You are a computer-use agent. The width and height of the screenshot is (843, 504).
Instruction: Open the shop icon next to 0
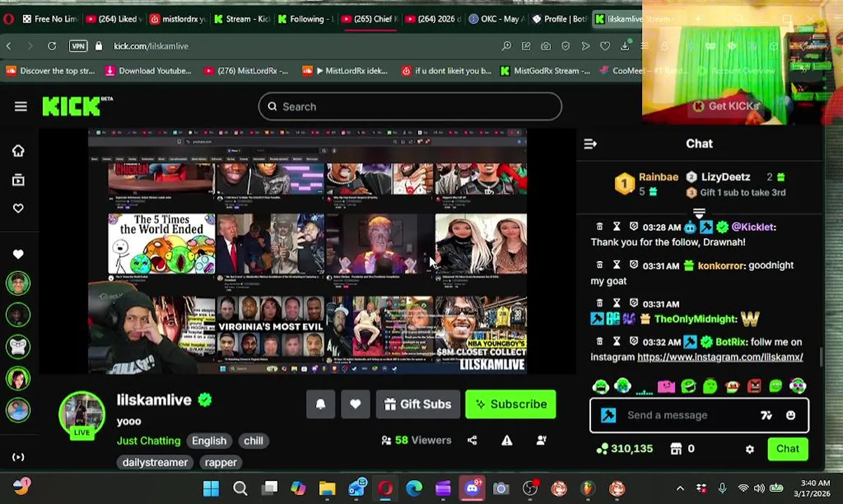(676, 449)
